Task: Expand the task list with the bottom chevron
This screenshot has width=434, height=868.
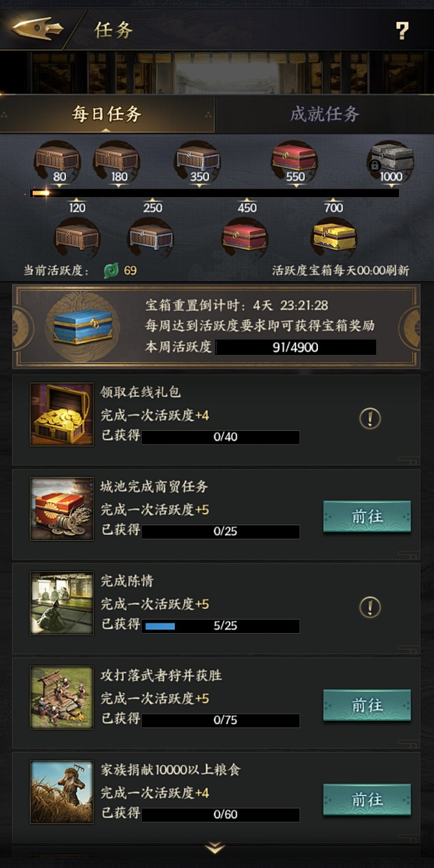Action: pos(215,848)
